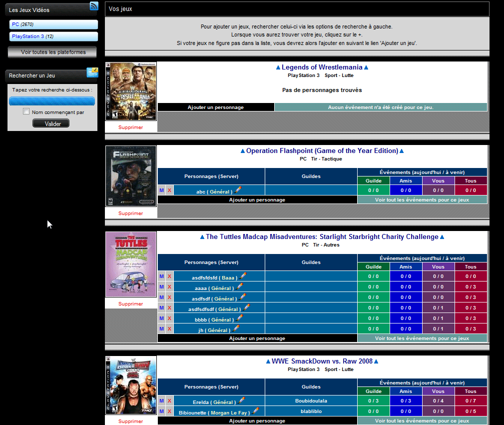Click Ajouter un personnage for The Tuttles
This screenshot has width=504, height=425.
point(257,338)
